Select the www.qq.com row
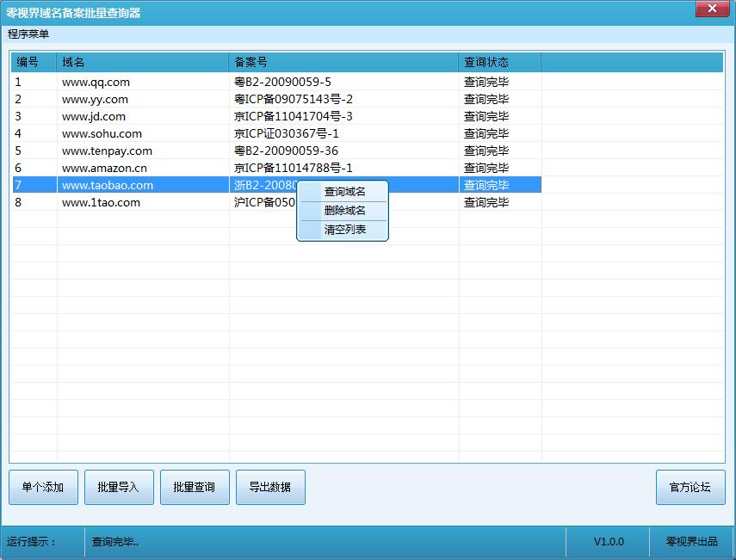 click(96, 83)
